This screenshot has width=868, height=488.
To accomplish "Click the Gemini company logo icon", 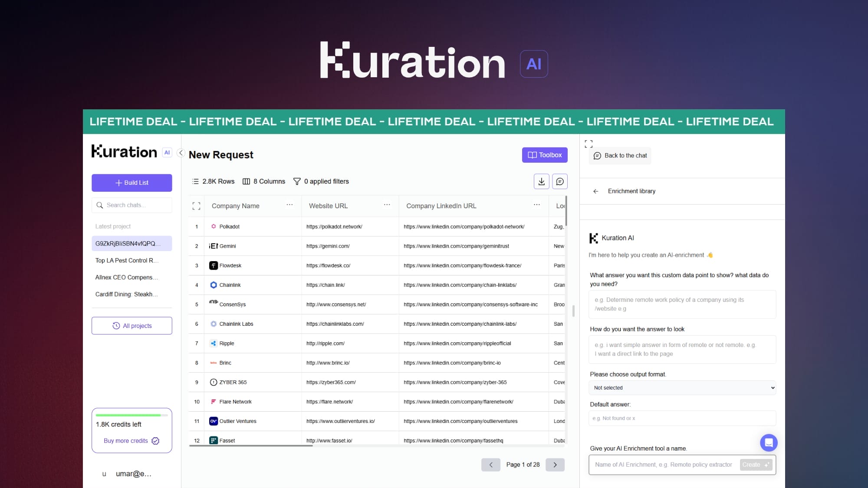I will tap(214, 246).
